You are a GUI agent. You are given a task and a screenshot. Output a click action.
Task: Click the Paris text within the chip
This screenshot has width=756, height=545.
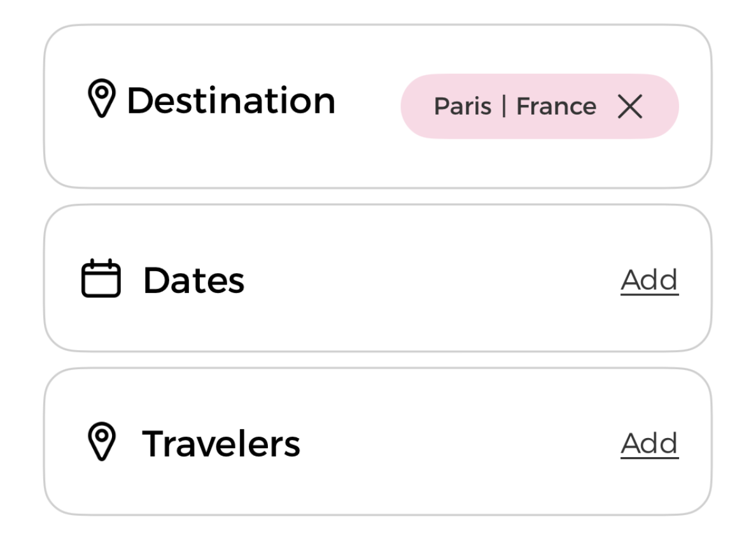point(462,107)
